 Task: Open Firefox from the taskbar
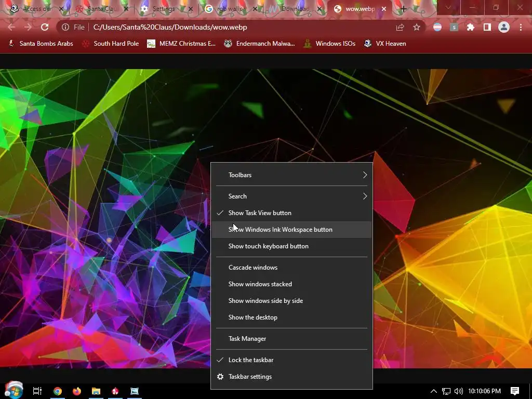(x=77, y=391)
